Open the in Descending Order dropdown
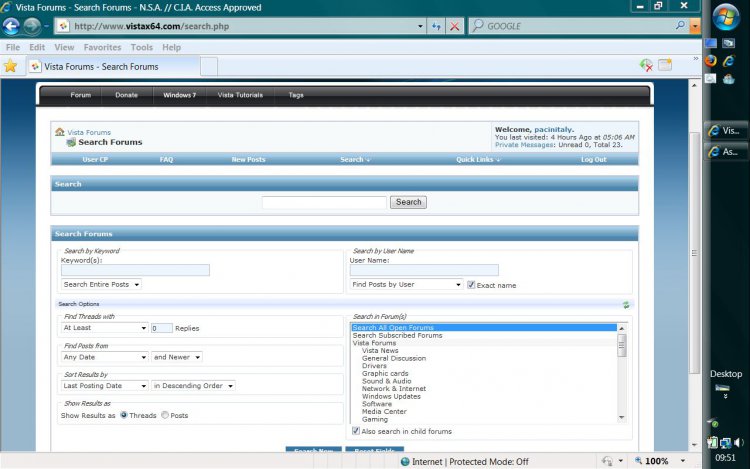The width and height of the screenshot is (750, 469). (x=193, y=386)
